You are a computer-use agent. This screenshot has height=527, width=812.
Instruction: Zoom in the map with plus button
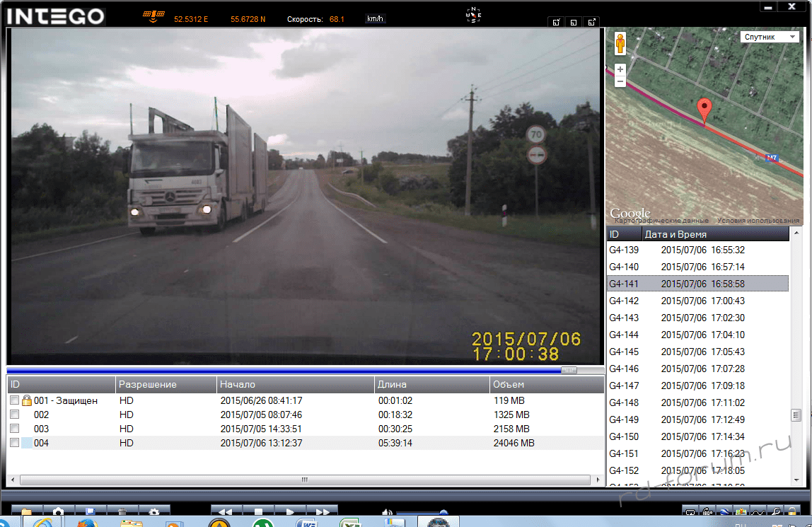620,69
